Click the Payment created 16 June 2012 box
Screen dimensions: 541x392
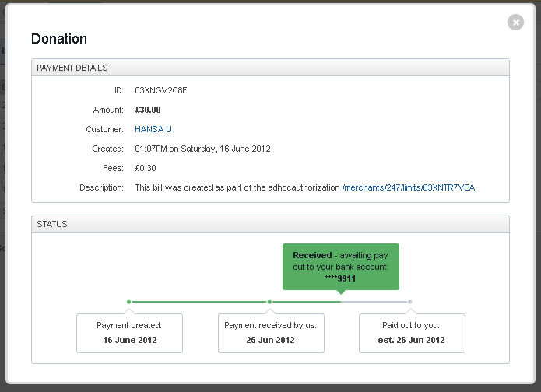[129, 333]
